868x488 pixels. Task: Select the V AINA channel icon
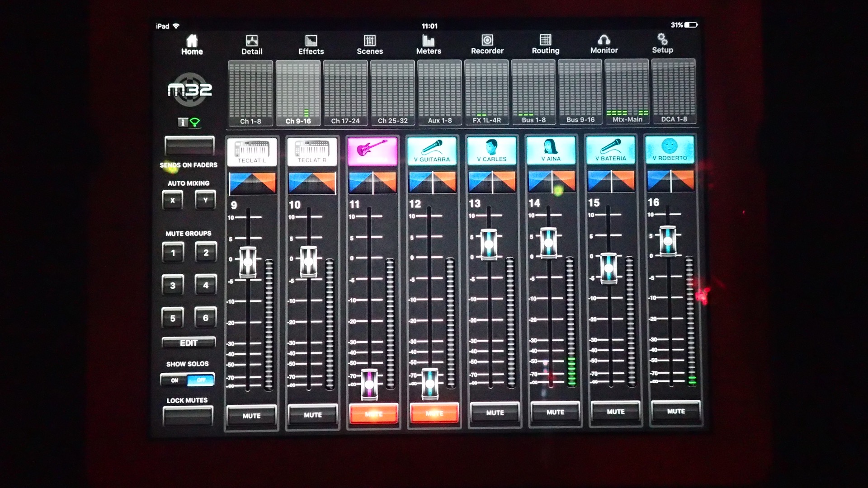tap(551, 150)
